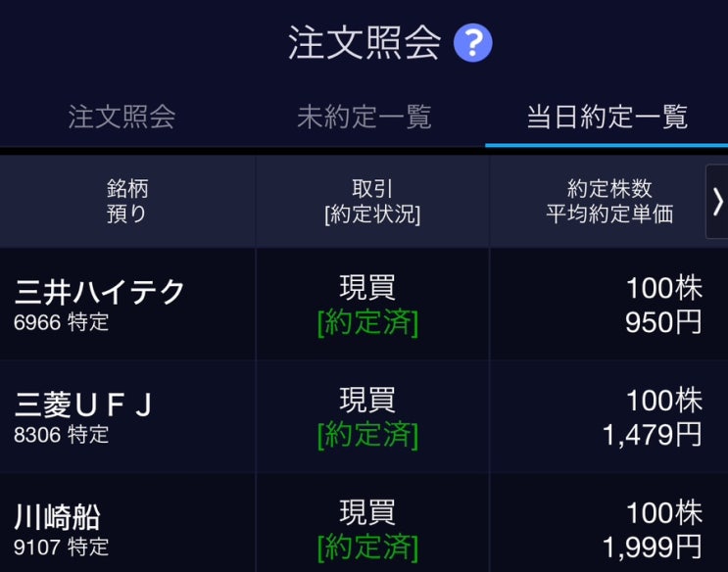The width and height of the screenshot is (728, 572).
Task: Click the blue help question mark icon
Action: click(x=473, y=43)
